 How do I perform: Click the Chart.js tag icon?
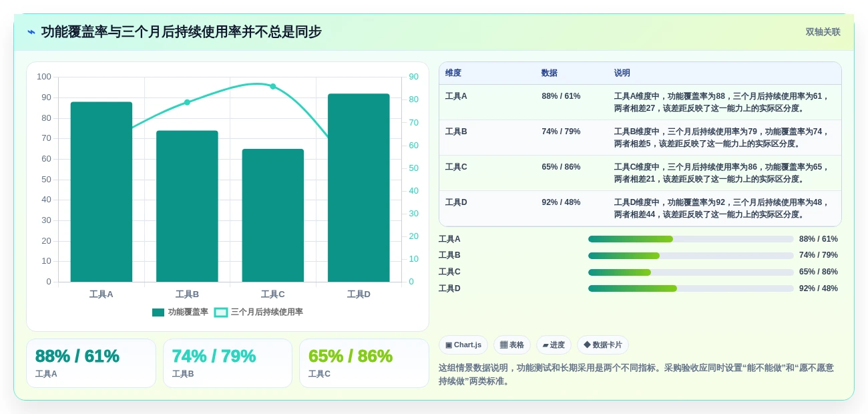(x=449, y=345)
